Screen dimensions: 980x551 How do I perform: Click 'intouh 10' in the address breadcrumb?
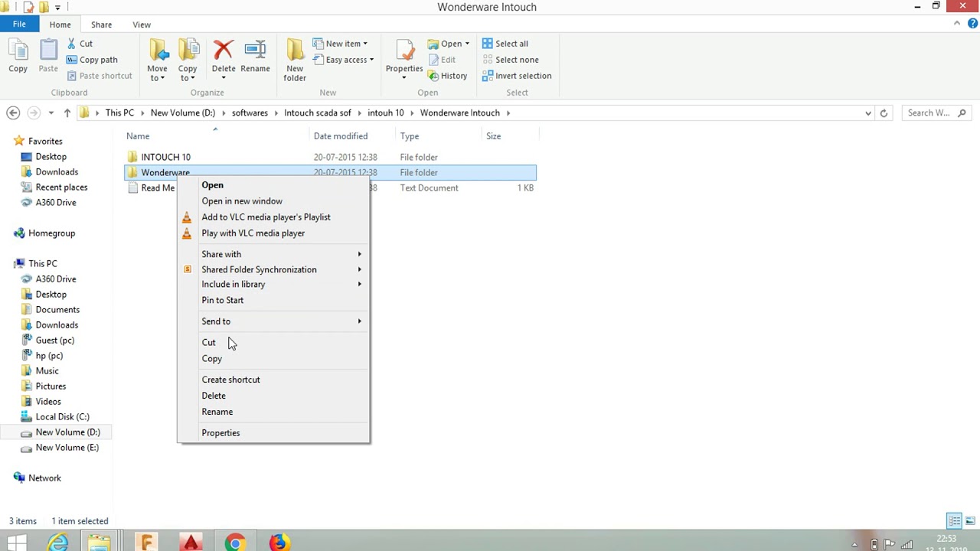point(386,112)
